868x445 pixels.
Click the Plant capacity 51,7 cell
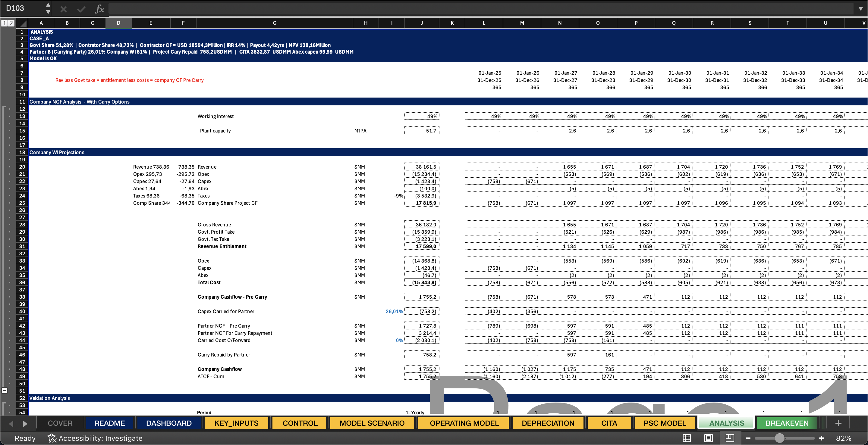(x=422, y=131)
